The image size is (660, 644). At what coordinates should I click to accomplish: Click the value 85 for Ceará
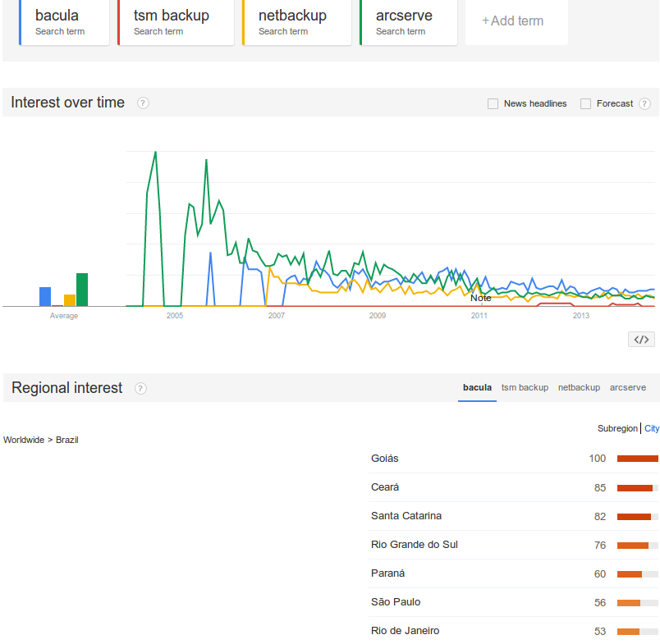tap(600, 488)
